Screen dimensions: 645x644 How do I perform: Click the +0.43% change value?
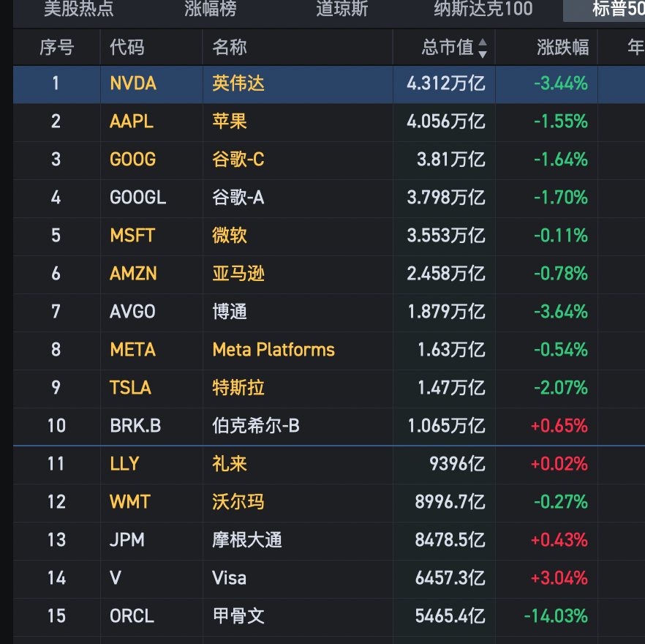point(559,540)
